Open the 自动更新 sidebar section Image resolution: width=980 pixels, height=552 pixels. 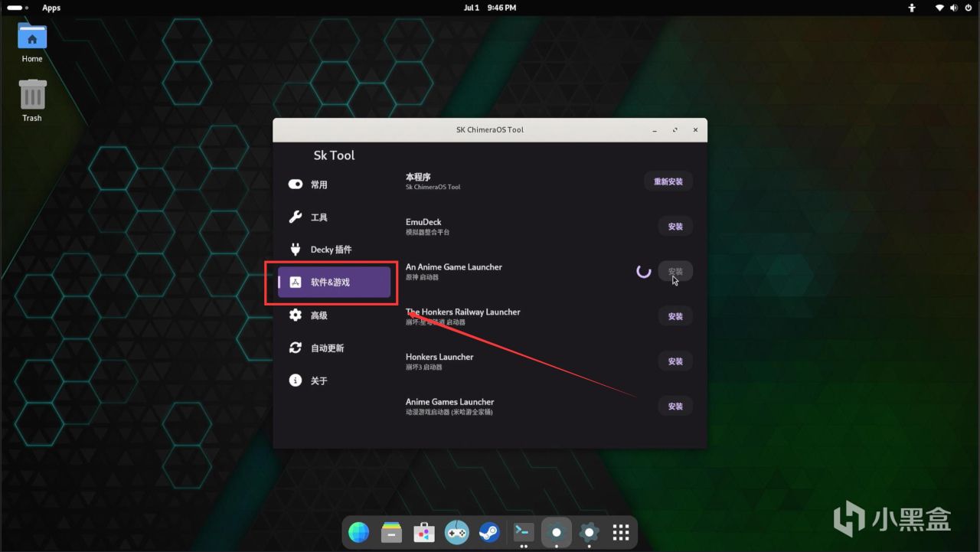[334, 348]
